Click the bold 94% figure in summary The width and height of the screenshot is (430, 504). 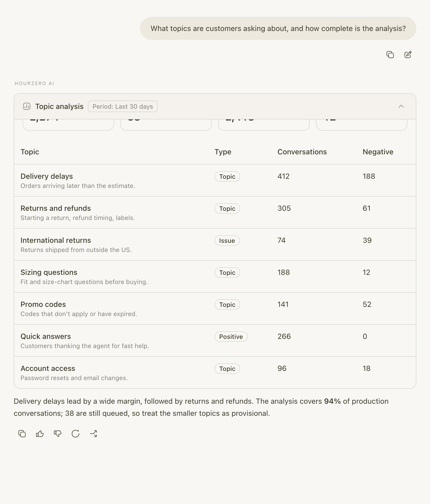pos(332,401)
